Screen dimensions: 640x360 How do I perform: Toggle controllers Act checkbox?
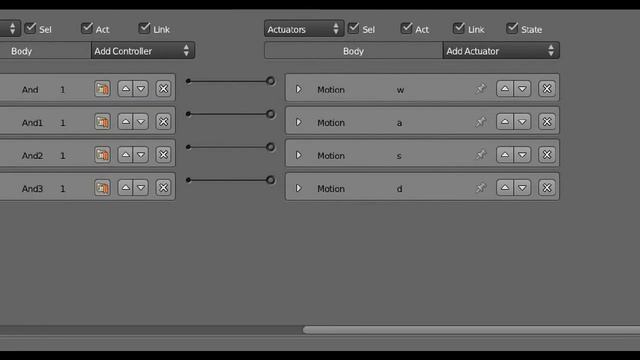[87, 28]
